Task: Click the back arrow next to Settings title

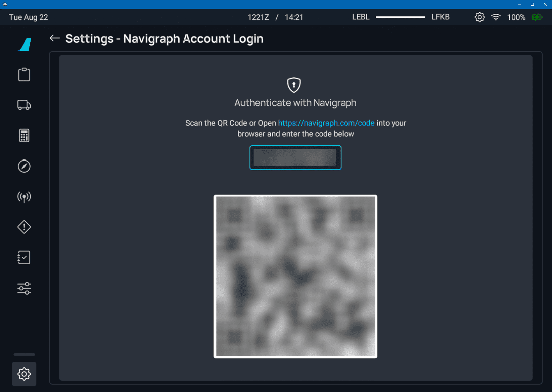Action: (55, 38)
